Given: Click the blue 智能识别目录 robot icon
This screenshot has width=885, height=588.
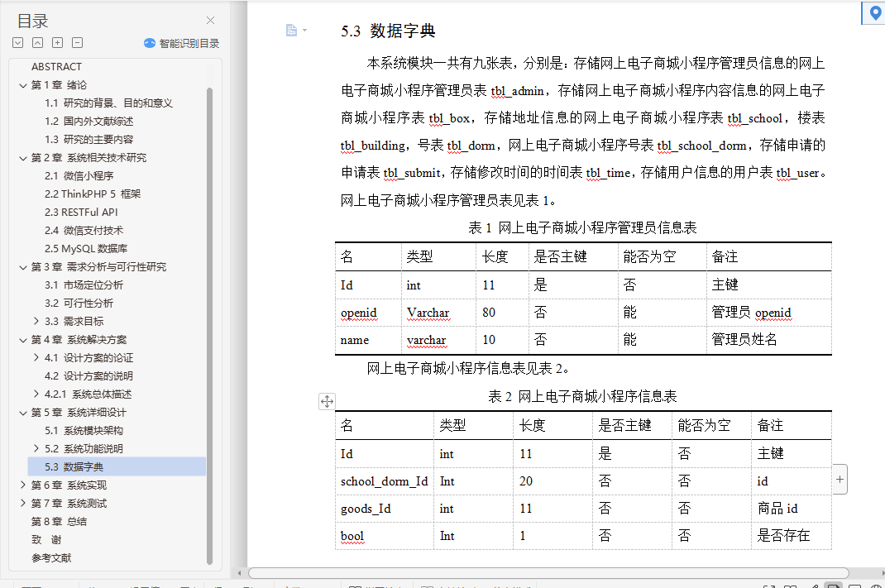Looking at the screenshot, I should coord(150,43).
